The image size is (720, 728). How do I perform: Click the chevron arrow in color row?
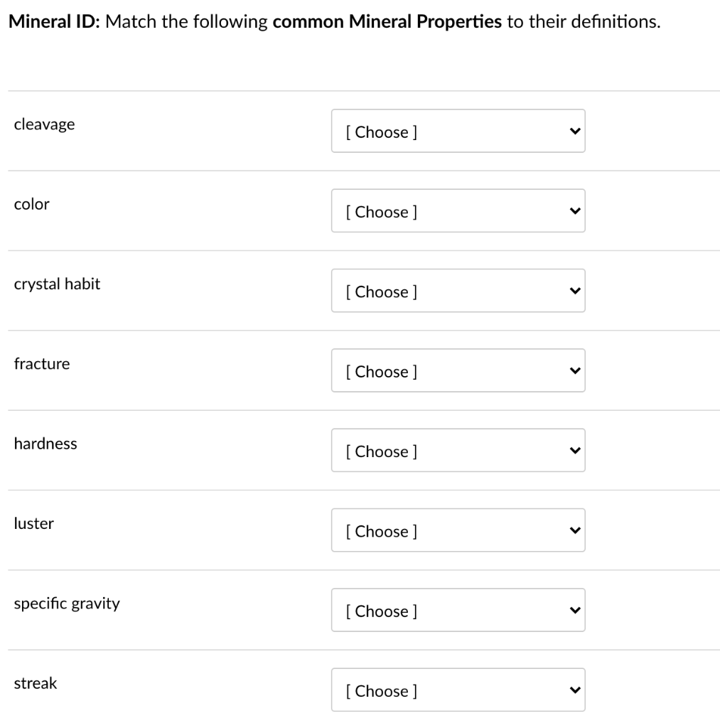coord(575,211)
